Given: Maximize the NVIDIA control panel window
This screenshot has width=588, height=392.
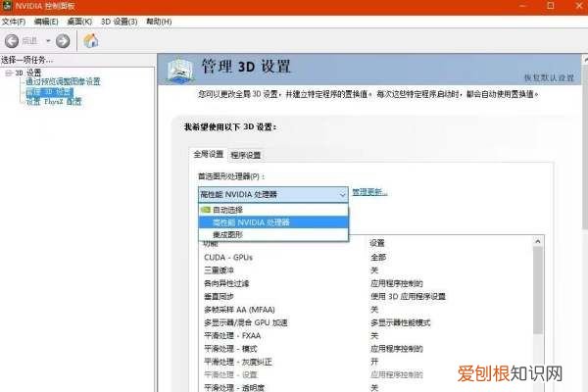Looking at the screenshot, I should (551, 6).
